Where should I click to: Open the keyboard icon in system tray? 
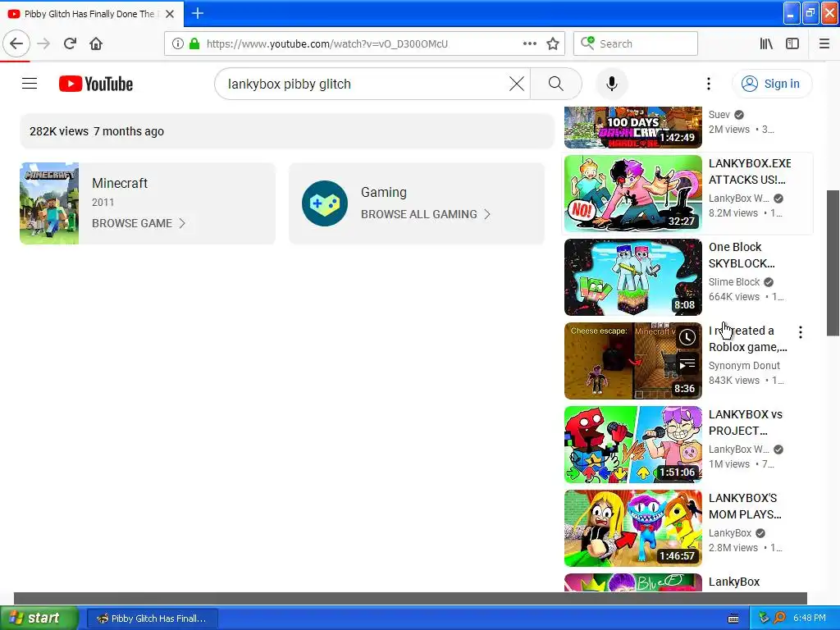click(733, 619)
